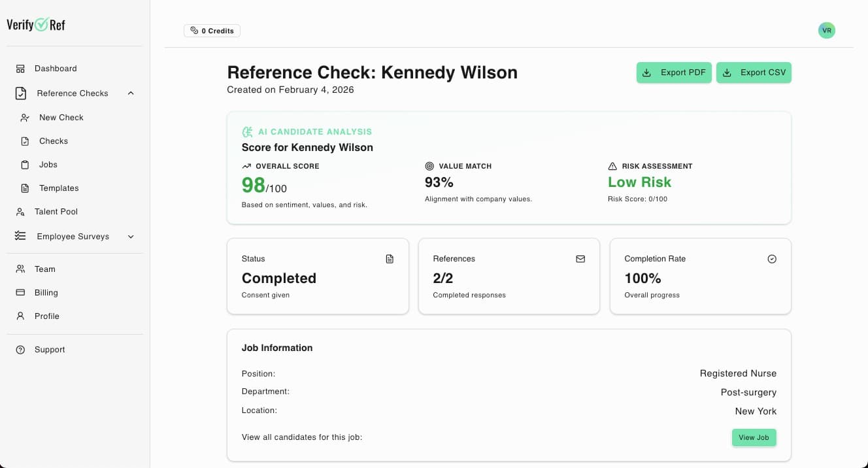
Task: Click the Export CSV button
Action: pyautogui.click(x=754, y=73)
